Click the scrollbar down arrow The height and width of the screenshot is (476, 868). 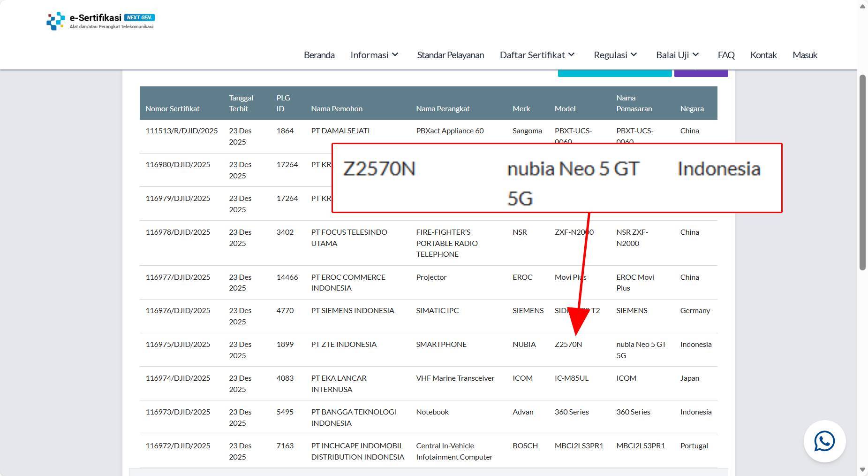point(862,469)
